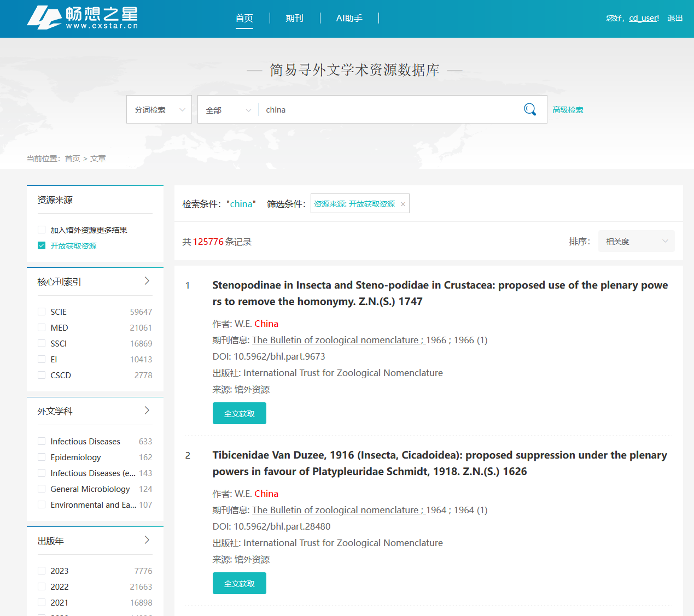694x616 pixels.
Task: Open the 高级检索 link
Action: coord(568,110)
